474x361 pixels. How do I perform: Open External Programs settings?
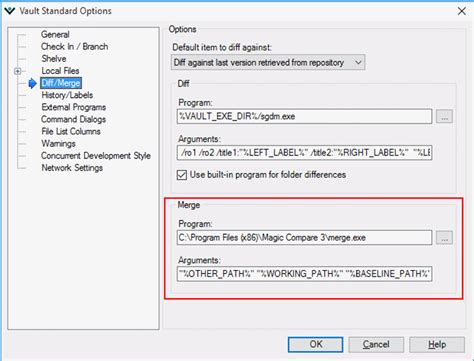[x=74, y=107]
